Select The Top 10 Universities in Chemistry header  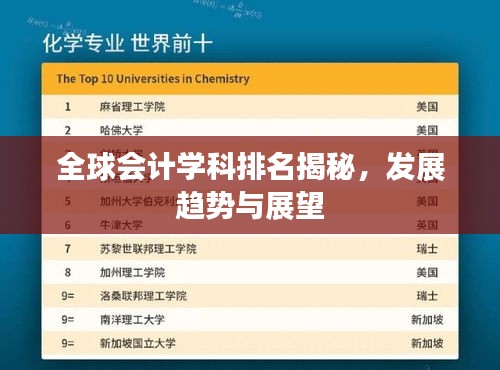153,79
